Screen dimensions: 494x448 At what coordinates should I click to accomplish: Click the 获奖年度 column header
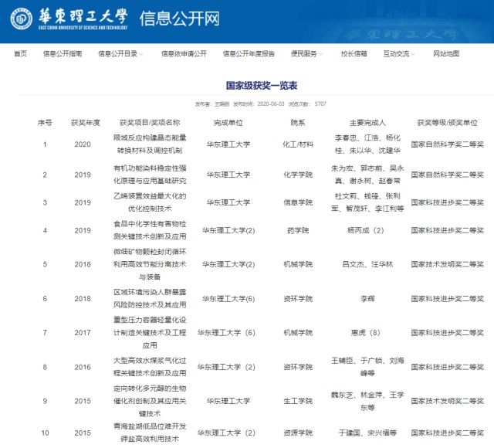pos(86,123)
